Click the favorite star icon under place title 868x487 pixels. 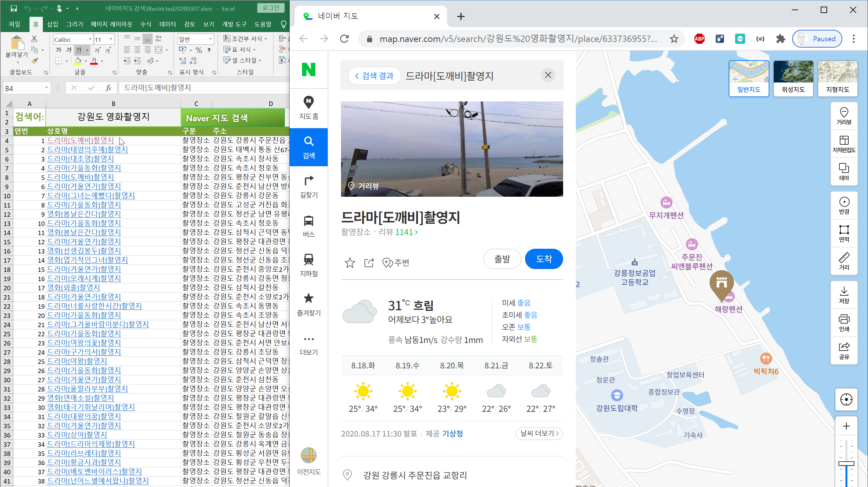350,263
